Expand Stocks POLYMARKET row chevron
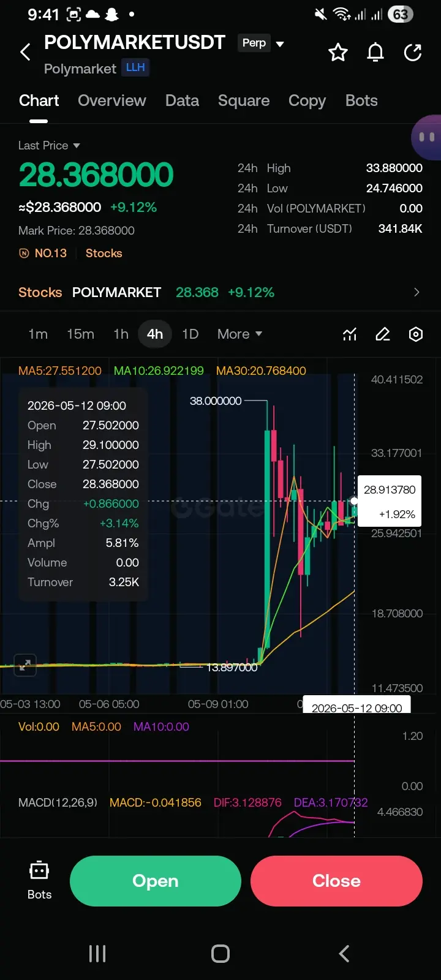 [417, 292]
